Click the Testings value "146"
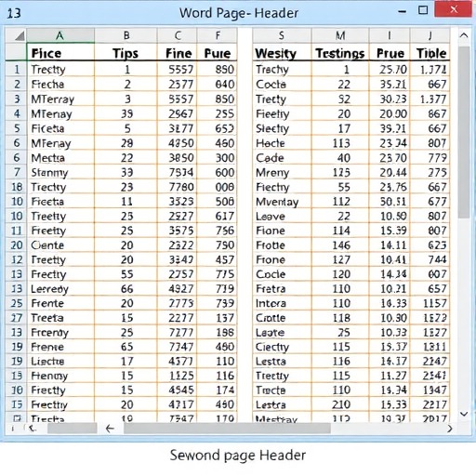 coord(340,245)
